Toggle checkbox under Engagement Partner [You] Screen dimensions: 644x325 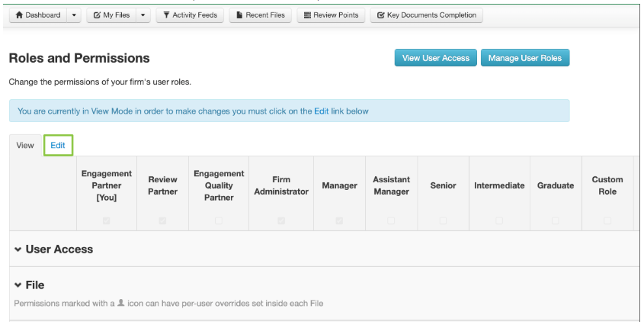point(107,220)
